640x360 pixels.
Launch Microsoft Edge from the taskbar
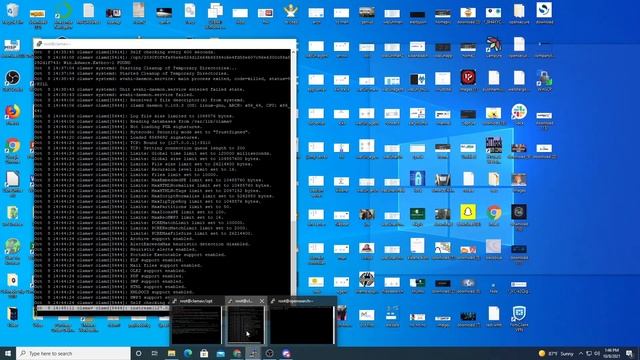coord(188,353)
